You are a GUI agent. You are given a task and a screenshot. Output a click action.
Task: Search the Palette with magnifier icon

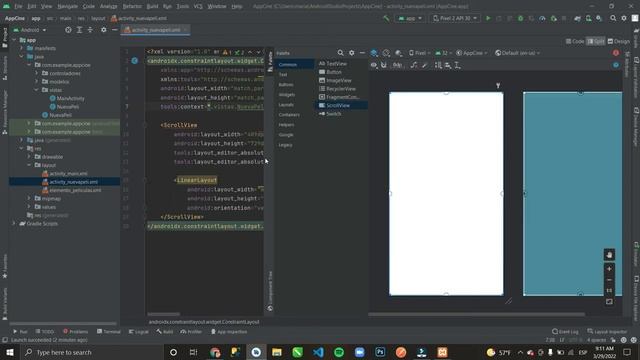click(x=340, y=53)
